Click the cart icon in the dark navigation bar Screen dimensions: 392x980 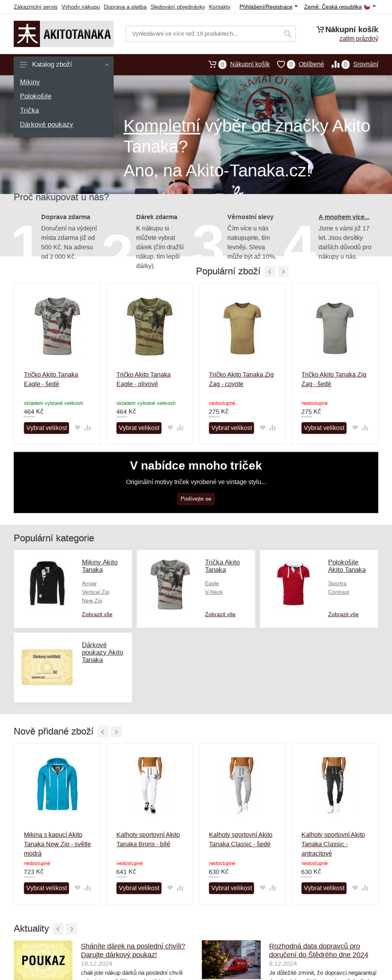click(213, 64)
